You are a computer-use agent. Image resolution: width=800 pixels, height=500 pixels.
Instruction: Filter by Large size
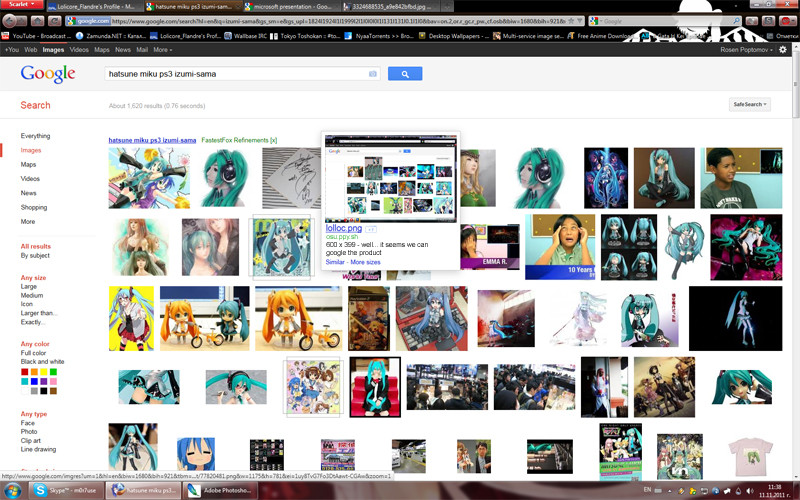tap(29, 286)
